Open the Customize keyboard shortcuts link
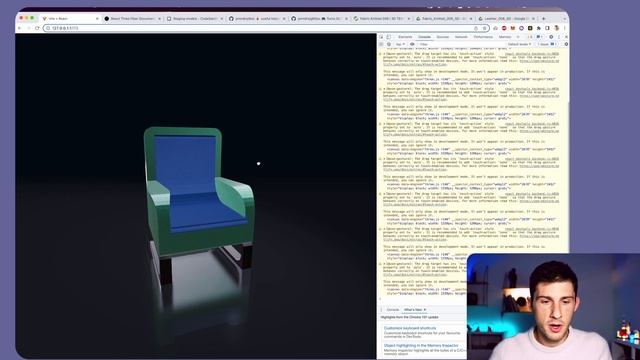This screenshot has height=360, width=640. (x=410, y=328)
